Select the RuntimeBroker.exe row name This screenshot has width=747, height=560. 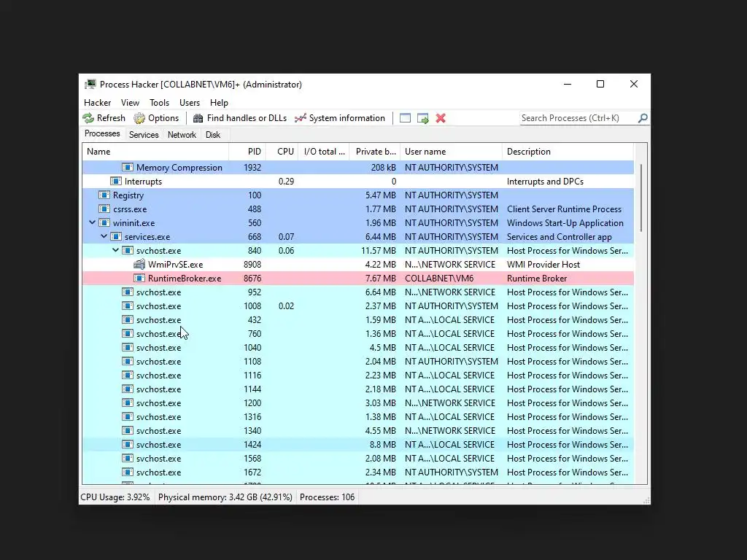coord(185,278)
